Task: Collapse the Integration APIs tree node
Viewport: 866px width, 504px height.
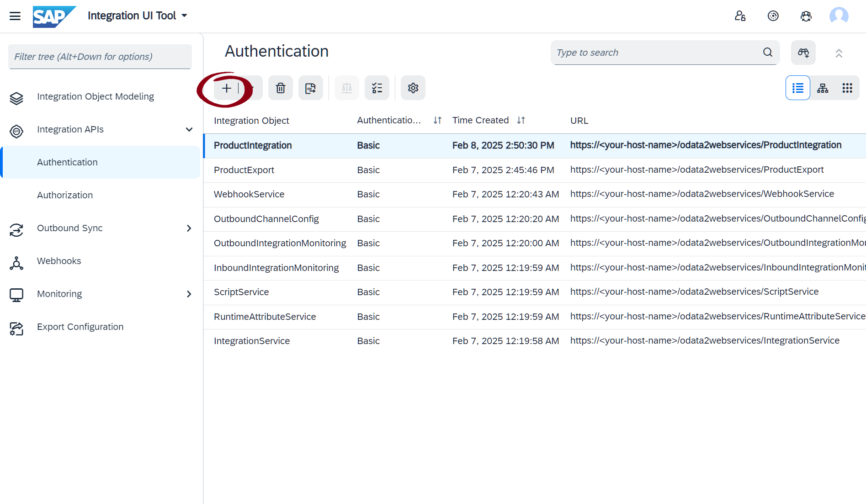Action: (189, 130)
